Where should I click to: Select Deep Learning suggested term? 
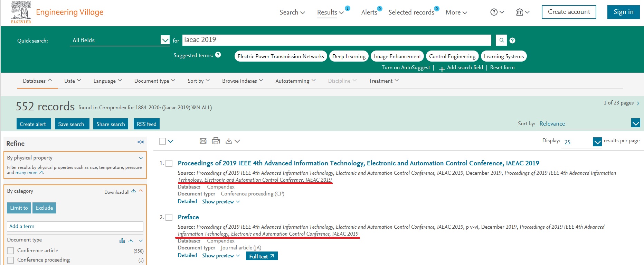[349, 56]
